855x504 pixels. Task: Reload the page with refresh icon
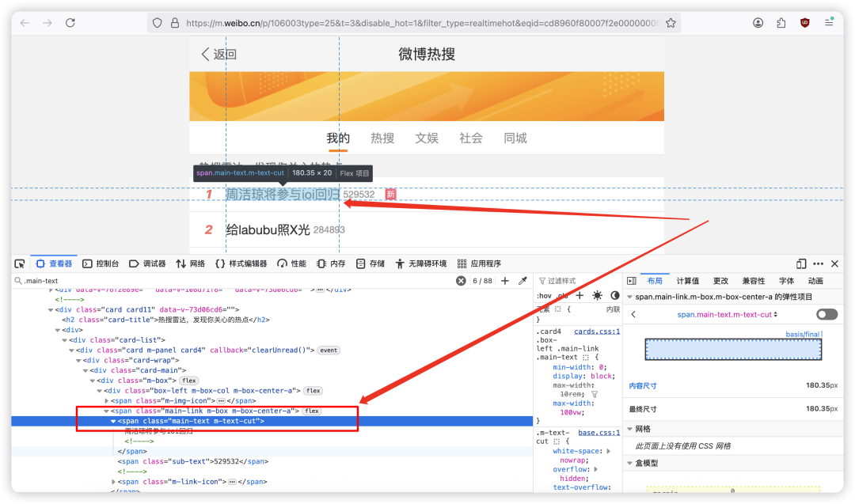click(x=70, y=22)
